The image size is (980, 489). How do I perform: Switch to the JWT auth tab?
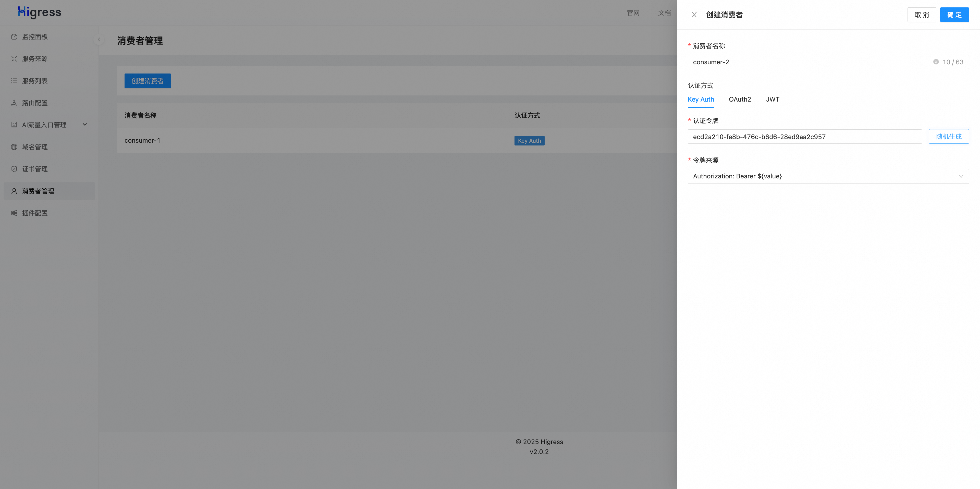[772, 99]
